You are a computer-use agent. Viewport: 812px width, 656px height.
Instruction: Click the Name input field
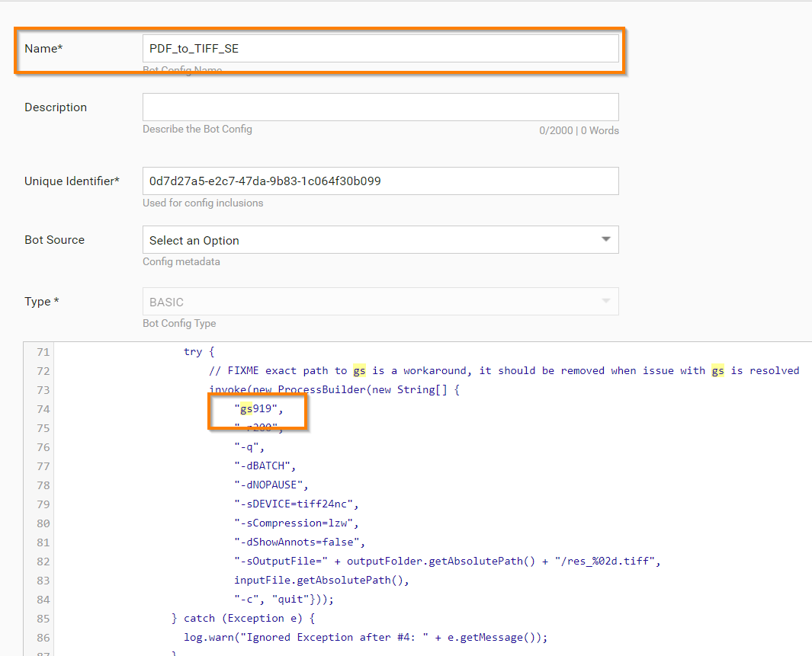point(380,49)
